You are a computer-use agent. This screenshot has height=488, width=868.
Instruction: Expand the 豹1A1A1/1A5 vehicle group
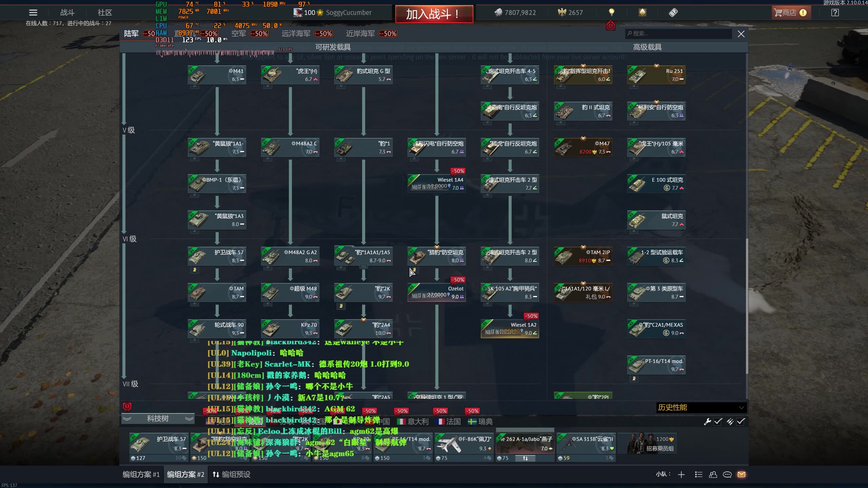tap(363, 267)
